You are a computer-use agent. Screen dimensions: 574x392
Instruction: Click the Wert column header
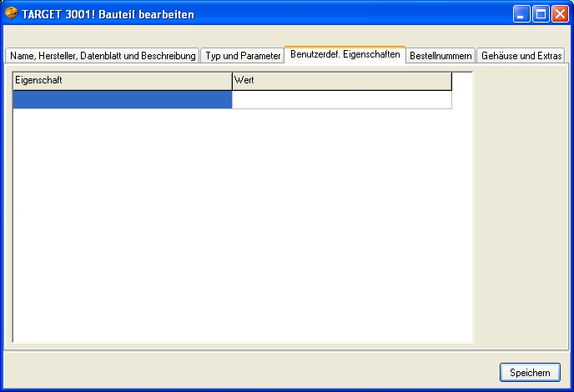click(341, 80)
